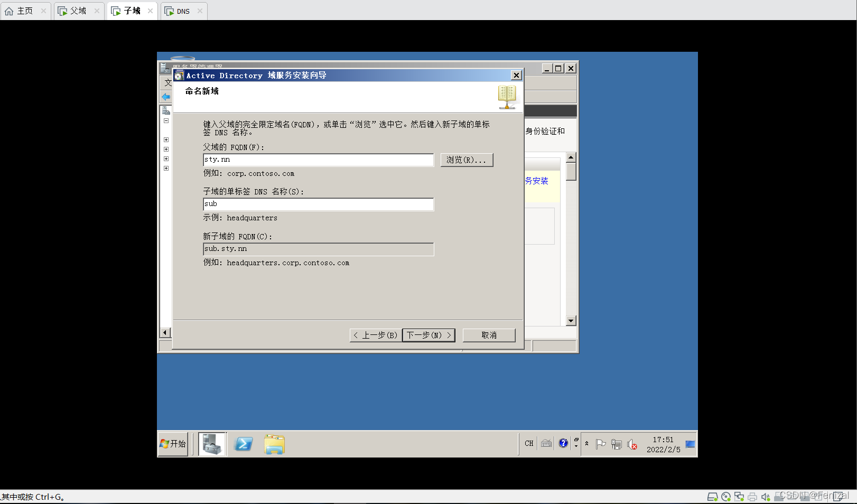Viewport: 857px width, 504px height.
Task: Click VMware hard disk status icon
Action: tap(712, 497)
